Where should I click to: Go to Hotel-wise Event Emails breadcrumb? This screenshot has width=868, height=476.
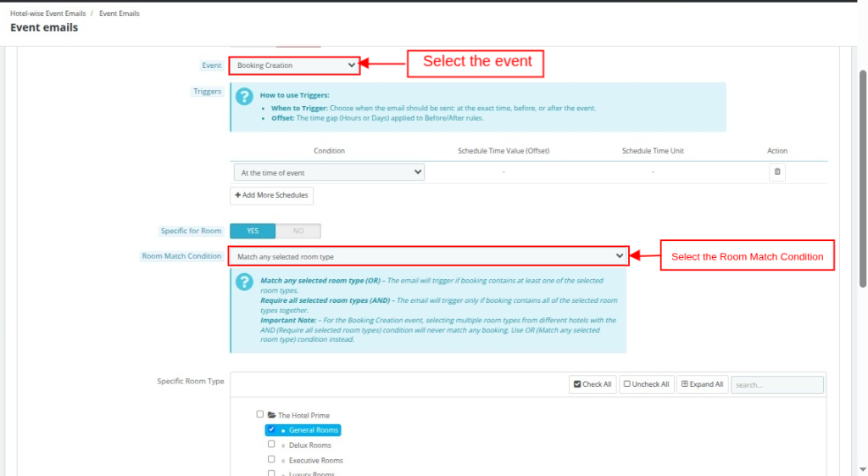click(47, 14)
